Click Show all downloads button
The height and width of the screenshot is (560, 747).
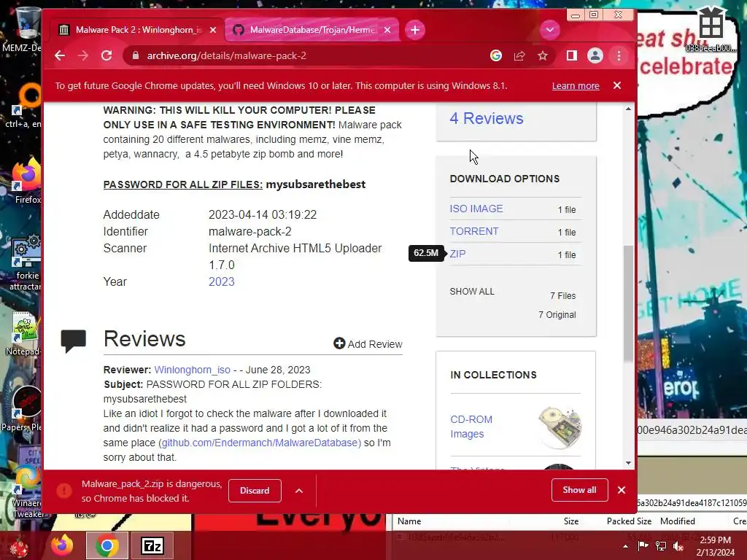(579, 490)
